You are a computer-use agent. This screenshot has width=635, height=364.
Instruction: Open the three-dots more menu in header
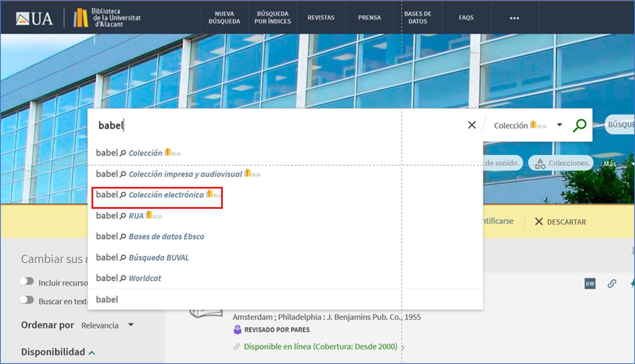514,18
